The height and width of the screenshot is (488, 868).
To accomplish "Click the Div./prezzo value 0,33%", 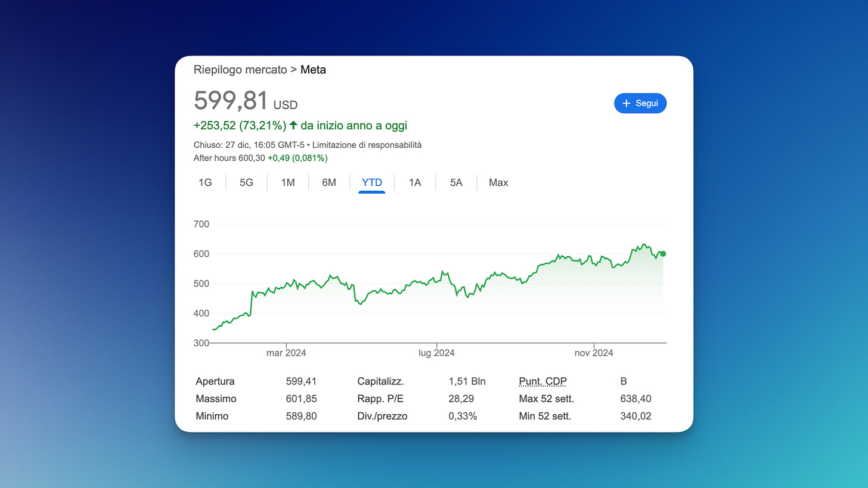I will pyautogui.click(x=463, y=416).
